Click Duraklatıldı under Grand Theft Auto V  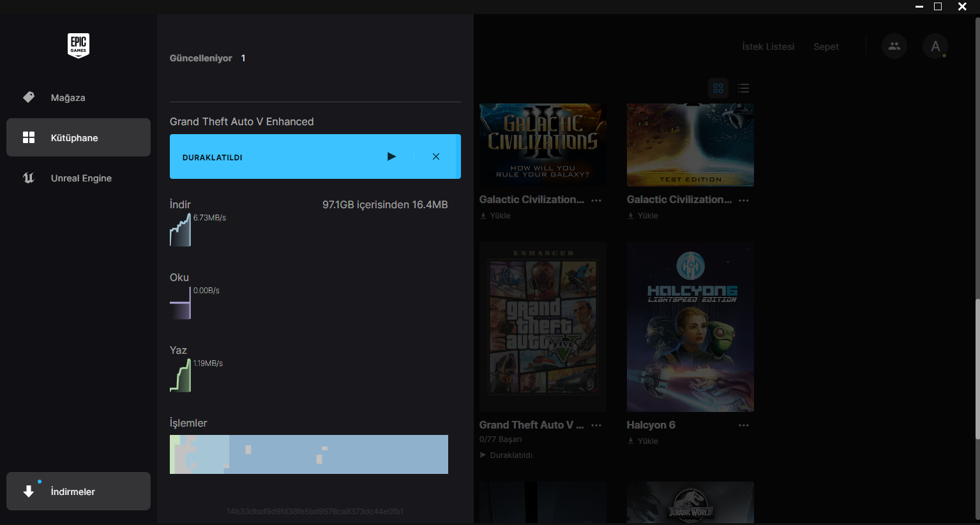click(506, 455)
